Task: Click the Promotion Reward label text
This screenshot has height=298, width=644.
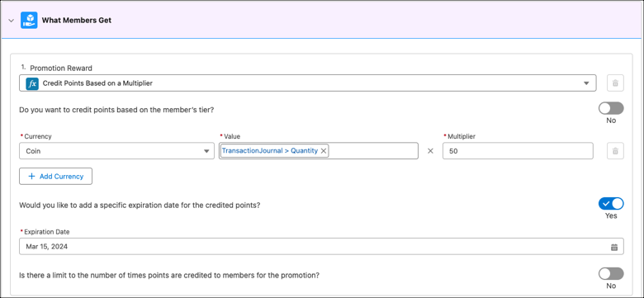Action: [x=61, y=69]
